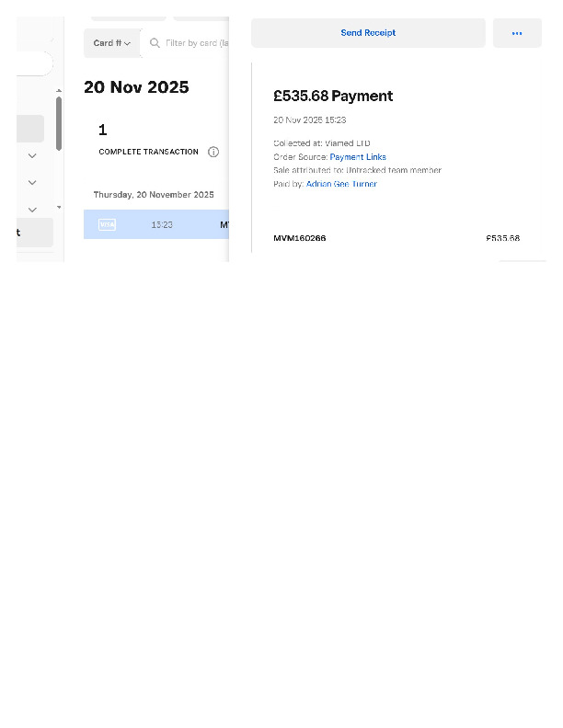The height and width of the screenshot is (728, 563).
Task: Click the sidebar scrollbar thumb
Action: tap(59, 123)
